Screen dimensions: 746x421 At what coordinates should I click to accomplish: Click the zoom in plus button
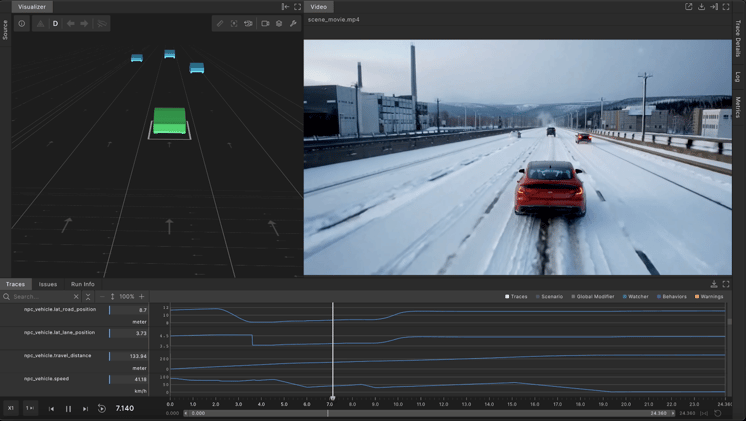point(141,296)
